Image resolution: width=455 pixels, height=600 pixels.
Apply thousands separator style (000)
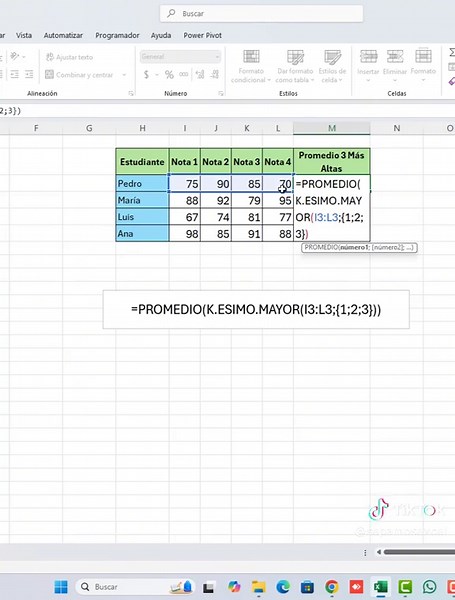coord(184,74)
